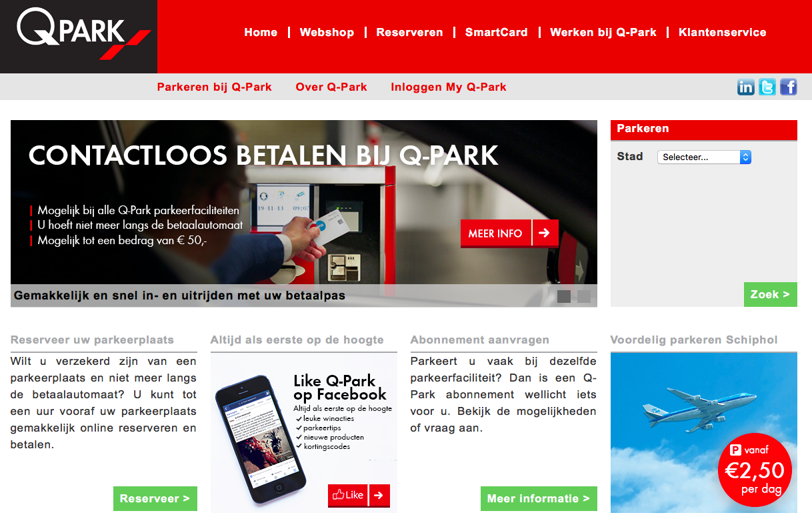This screenshot has height=515, width=812.
Task: Select the first carousel slide indicator
Action: (563, 296)
